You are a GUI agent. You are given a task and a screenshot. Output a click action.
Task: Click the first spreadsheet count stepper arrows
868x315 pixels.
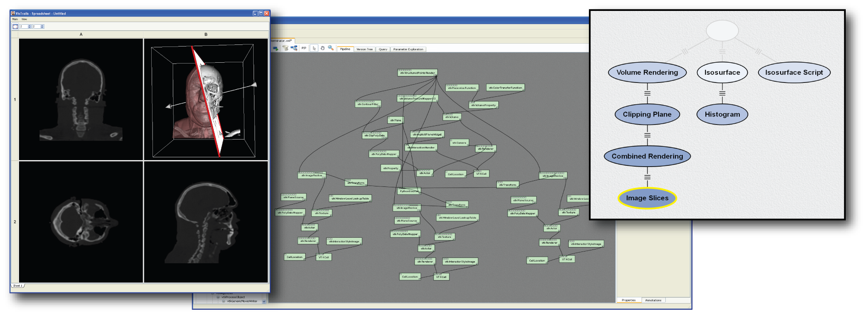(x=30, y=27)
